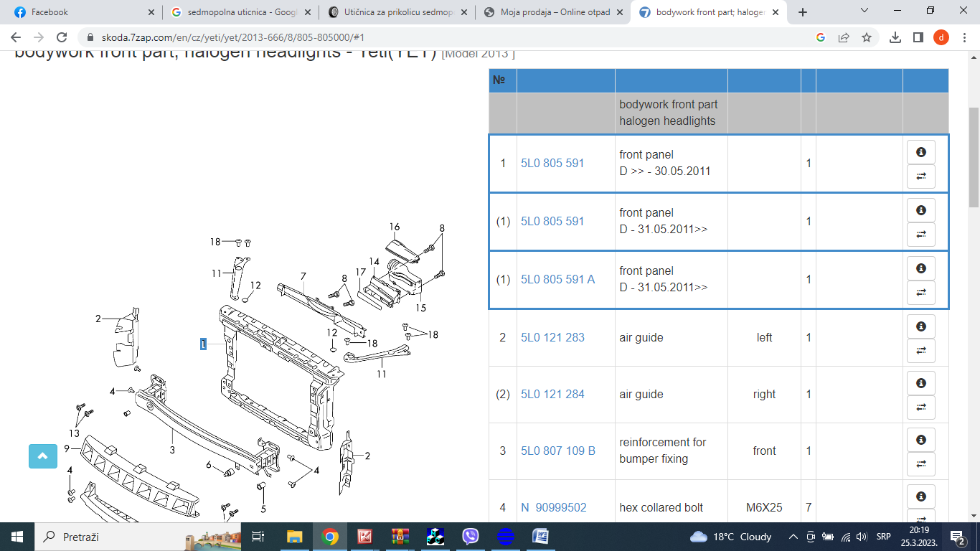Click the share page icon in address bar
Viewport: 980px width, 551px height.
pos(844,37)
